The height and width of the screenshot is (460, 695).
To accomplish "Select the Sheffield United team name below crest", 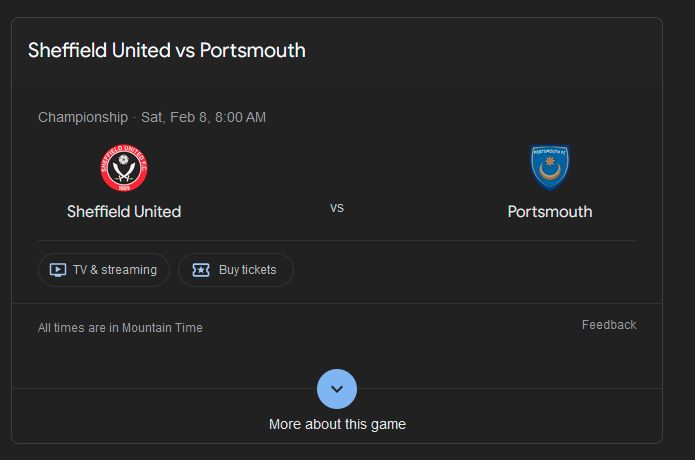I will click(x=124, y=212).
